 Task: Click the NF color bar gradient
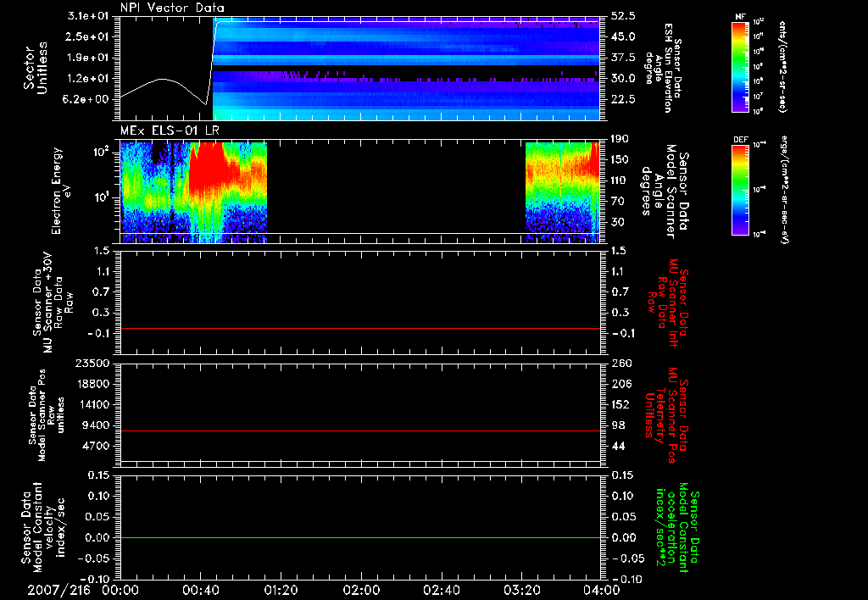click(741, 67)
